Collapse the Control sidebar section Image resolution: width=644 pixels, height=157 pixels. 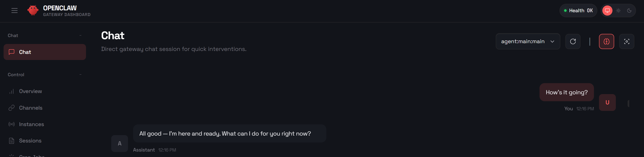[81, 74]
